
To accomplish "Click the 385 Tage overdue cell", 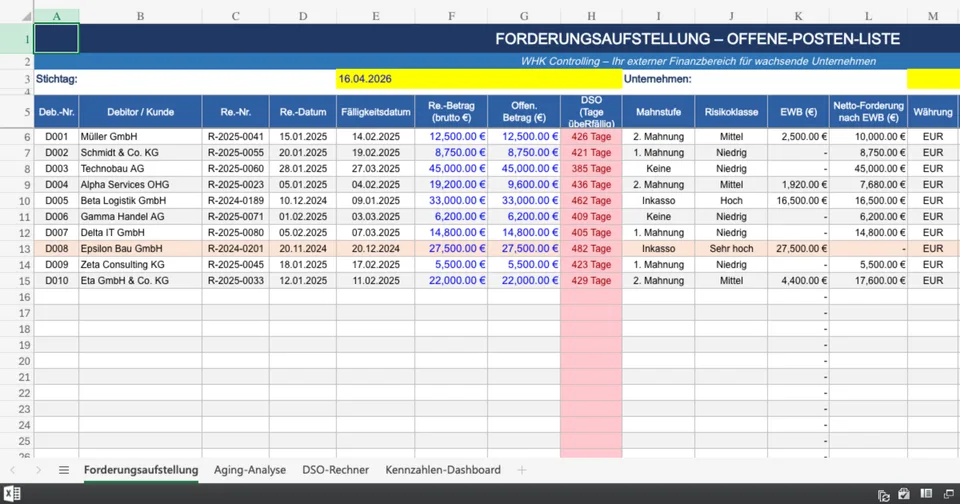I will [x=591, y=168].
